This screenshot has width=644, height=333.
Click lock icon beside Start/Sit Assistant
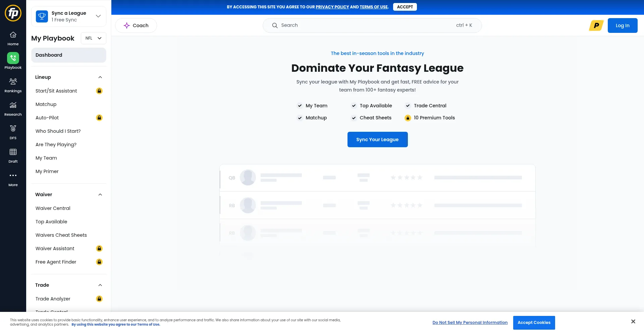coord(99,91)
